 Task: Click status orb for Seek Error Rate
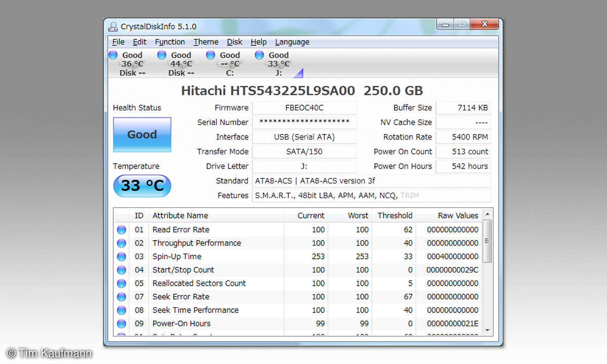click(121, 297)
